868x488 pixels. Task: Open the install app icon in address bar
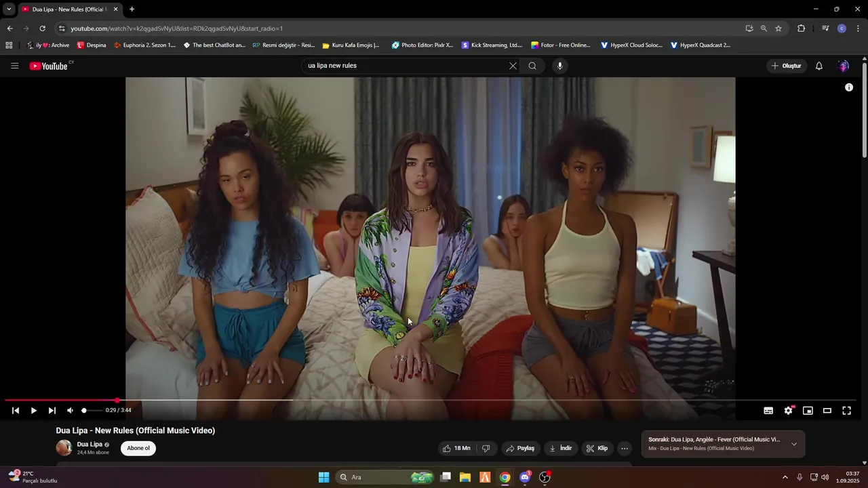click(x=749, y=28)
